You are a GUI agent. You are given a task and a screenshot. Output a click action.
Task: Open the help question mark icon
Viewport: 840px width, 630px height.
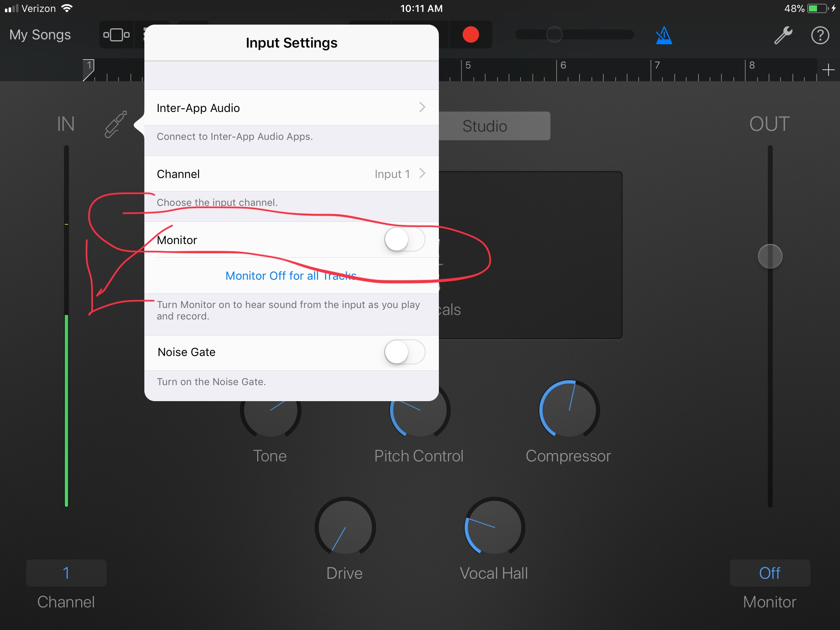point(820,35)
